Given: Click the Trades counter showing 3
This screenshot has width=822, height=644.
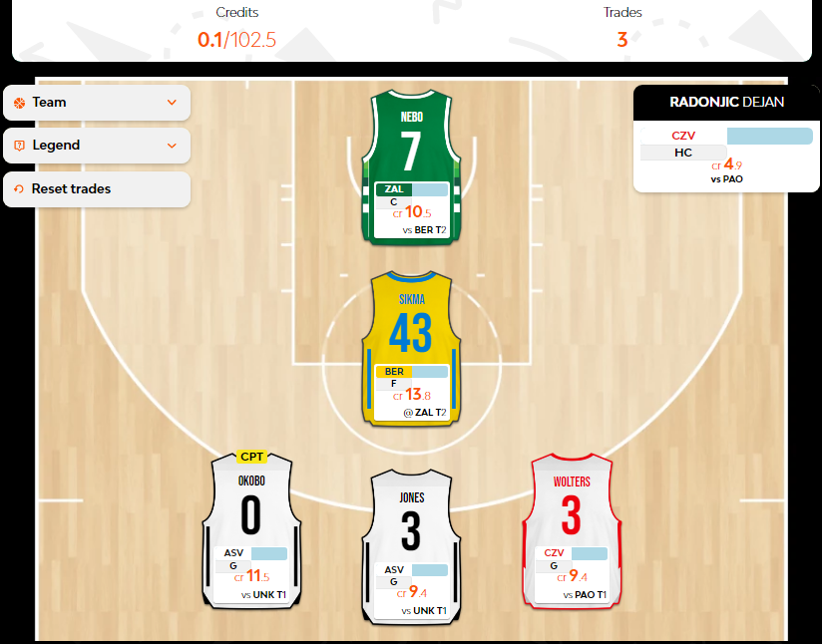Looking at the screenshot, I should pos(621,40).
